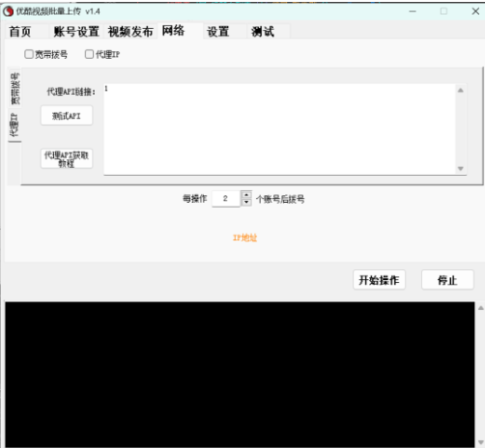Select the vertical 代理IP side tab
485x448 pixels.
(x=14, y=125)
